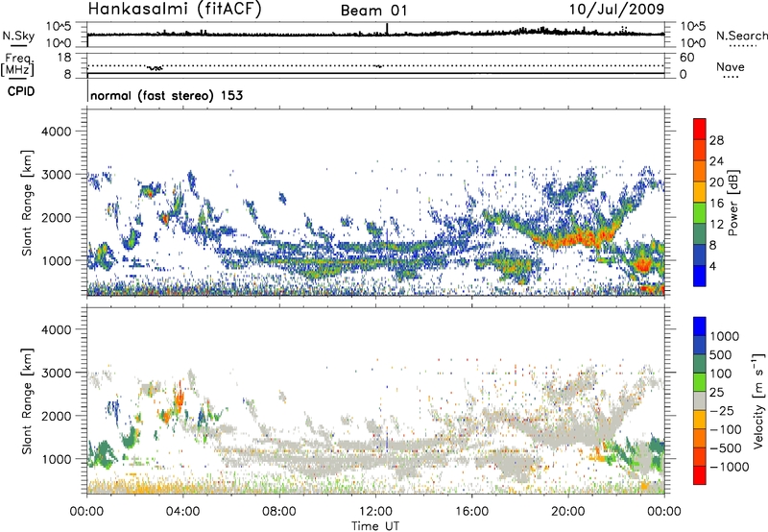Click the N.Search legend label
768x532 pixels.
click(741, 36)
